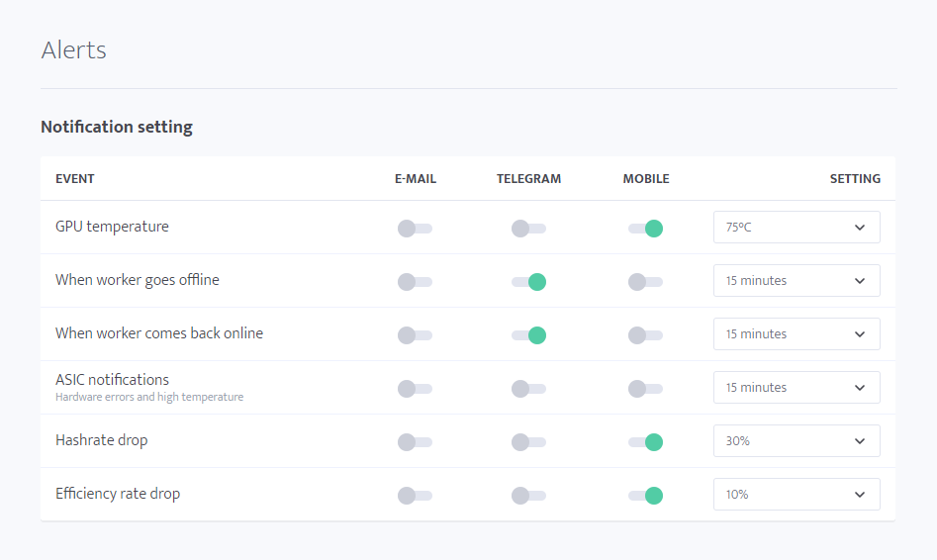Disable Telegram alert when worker comes back online
Image resolution: width=937 pixels, height=560 pixels.
[x=528, y=335]
